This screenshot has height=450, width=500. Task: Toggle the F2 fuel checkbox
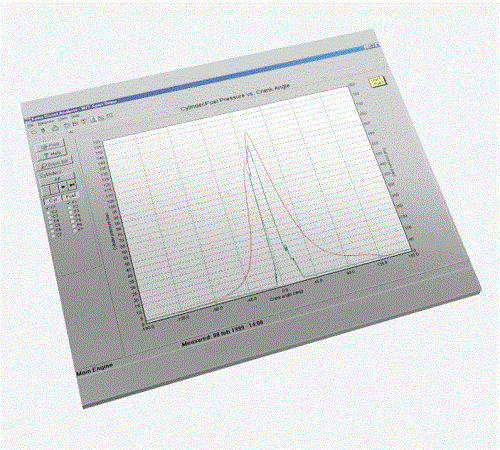[70, 212]
